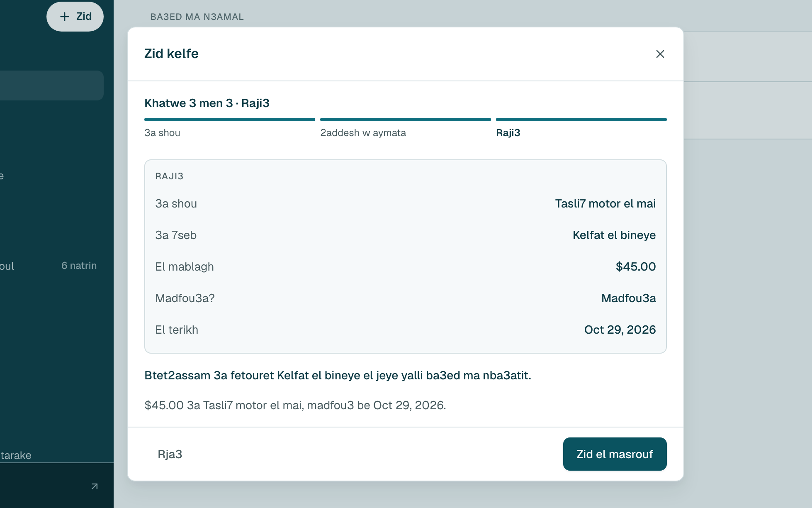Click the 3a shou progress bar segment
Viewport: 812px width, 508px height.
pos(230,120)
